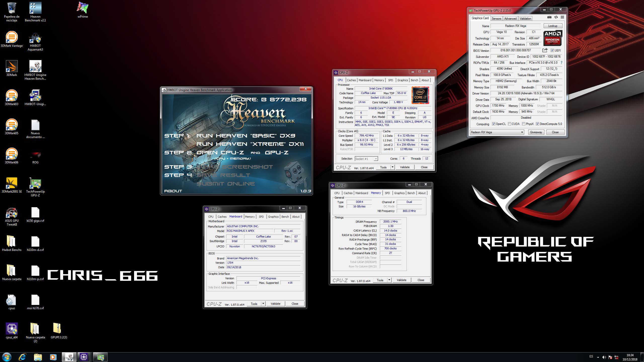Open the 3DMark desktop shortcut

point(12,68)
